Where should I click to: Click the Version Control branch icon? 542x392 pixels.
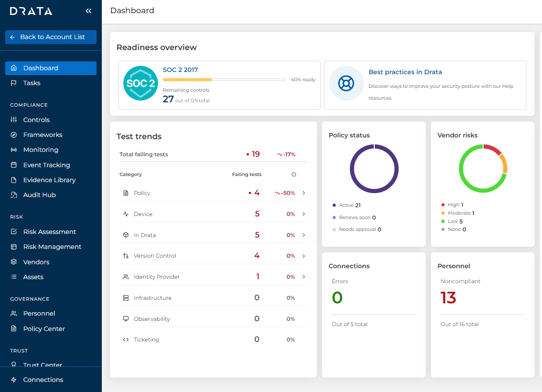coord(126,256)
